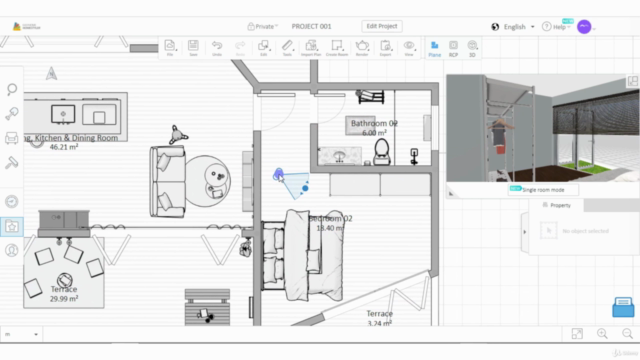Undo the last action
Image resolution: width=640 pixels, height=360 pixels.
pyautogui.click(x=217, y=48)
